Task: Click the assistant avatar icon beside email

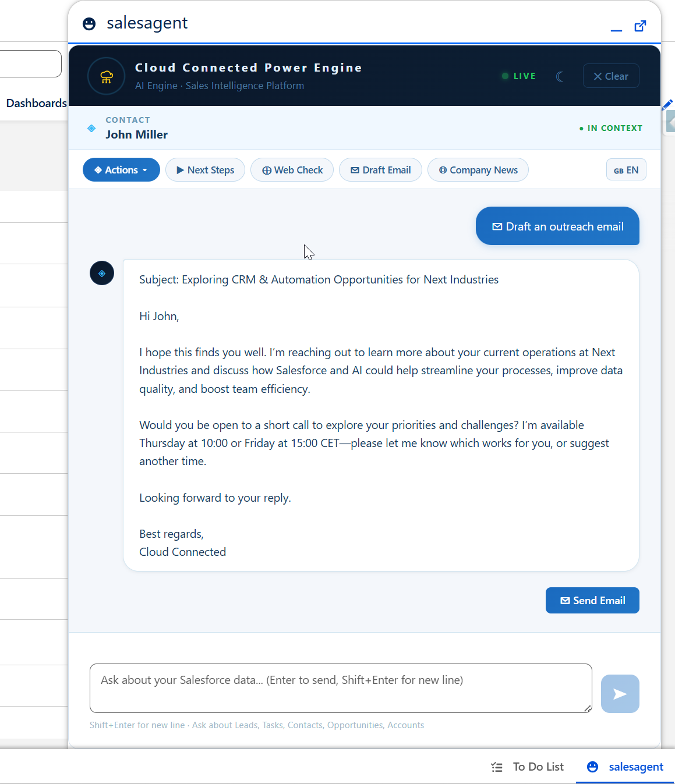Action: [x=102, y=273]
